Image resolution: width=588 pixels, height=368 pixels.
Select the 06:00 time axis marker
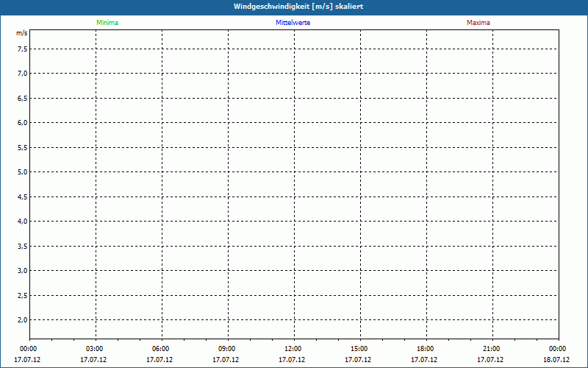pyautogui.click(x=160, y=349)
